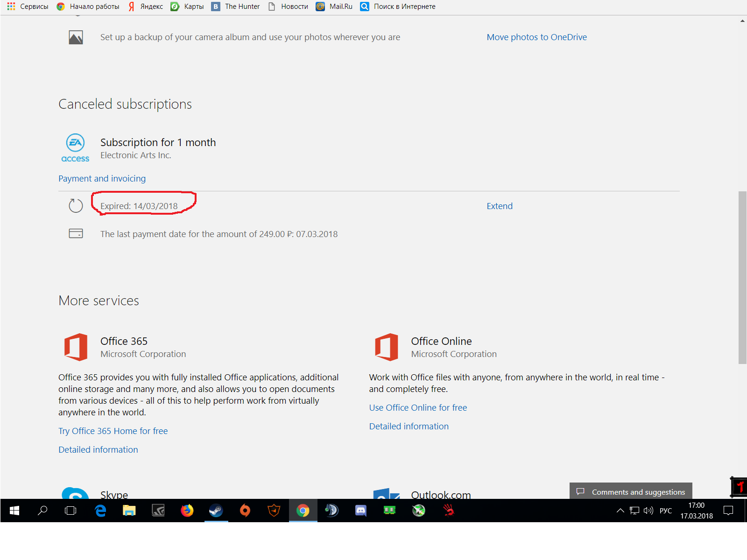Click the network tray icon

[634, 511]
